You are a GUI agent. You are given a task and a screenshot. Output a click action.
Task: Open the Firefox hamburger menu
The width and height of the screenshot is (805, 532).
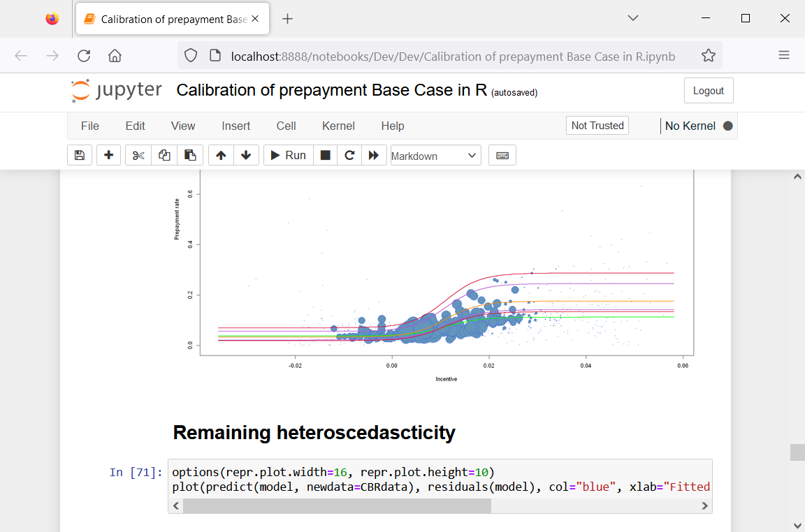pos(785,55)
